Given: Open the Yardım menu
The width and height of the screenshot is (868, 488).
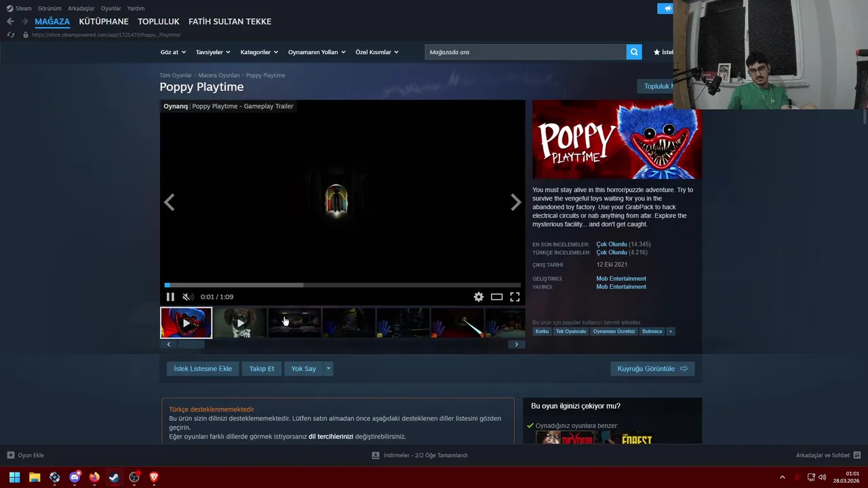Looking at the screenshot, I should click(x=136, y=8).
